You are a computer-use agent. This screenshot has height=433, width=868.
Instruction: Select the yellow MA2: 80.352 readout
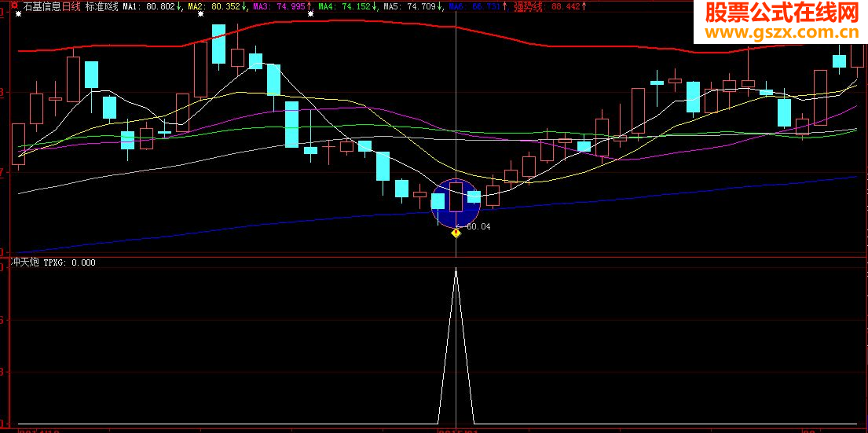tap(214, 6)
